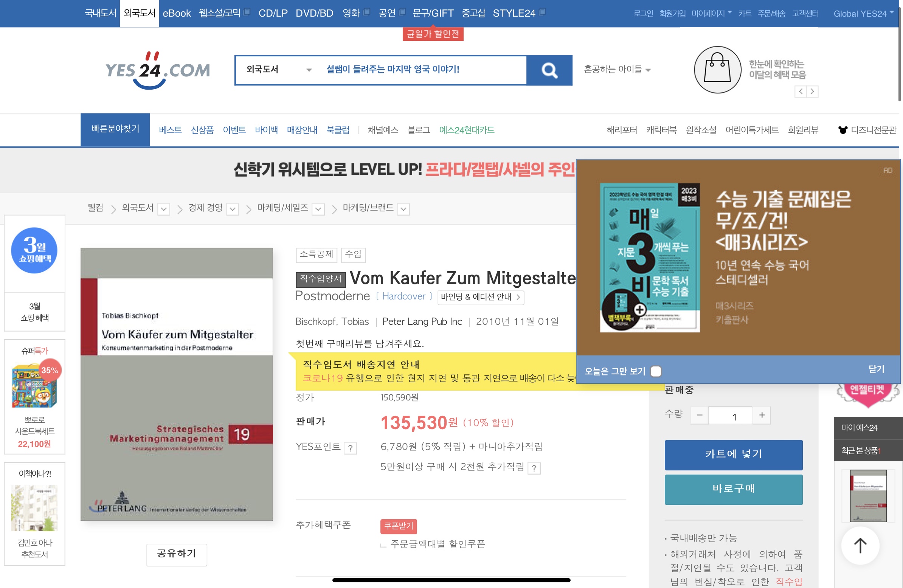
Task: Open 공연 external link
Action: [x=391, y=13]
